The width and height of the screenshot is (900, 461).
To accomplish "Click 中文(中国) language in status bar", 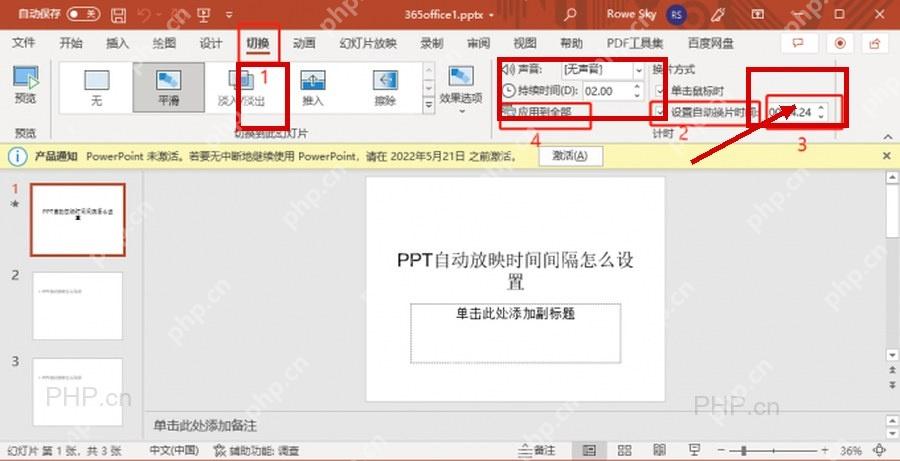I will pos(174,451).
